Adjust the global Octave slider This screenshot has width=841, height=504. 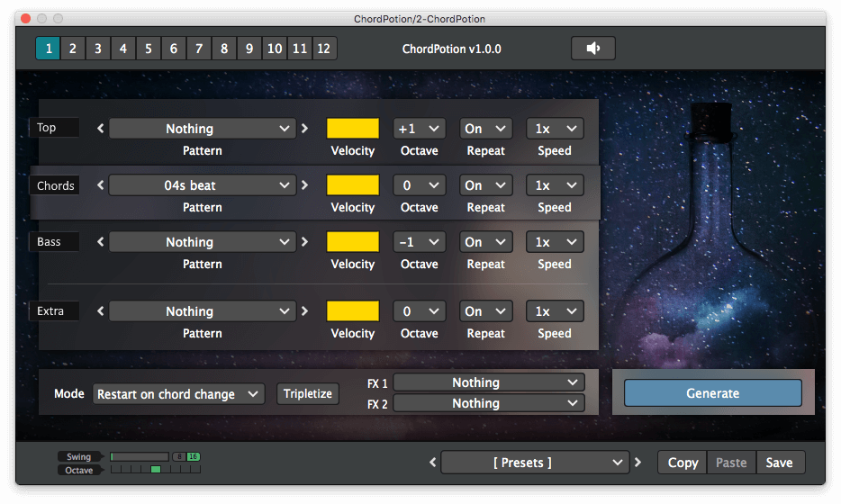tap(156, 470)
